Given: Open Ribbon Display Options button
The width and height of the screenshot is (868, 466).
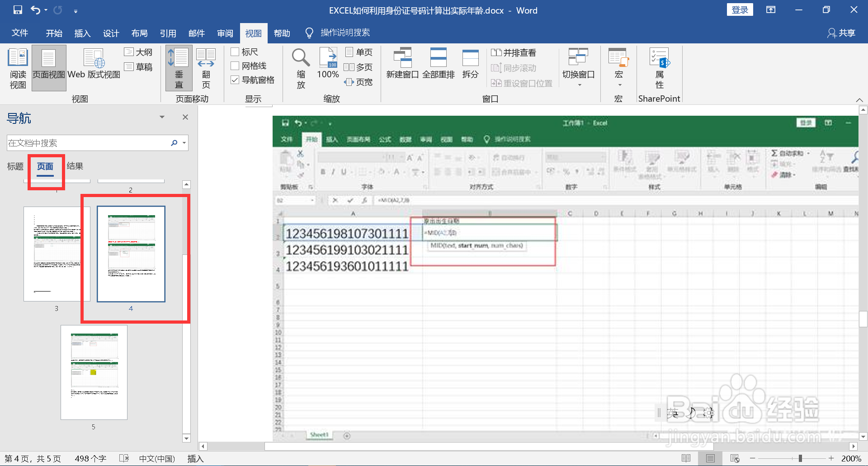Looking at the screenshot, I should [771, 10].
